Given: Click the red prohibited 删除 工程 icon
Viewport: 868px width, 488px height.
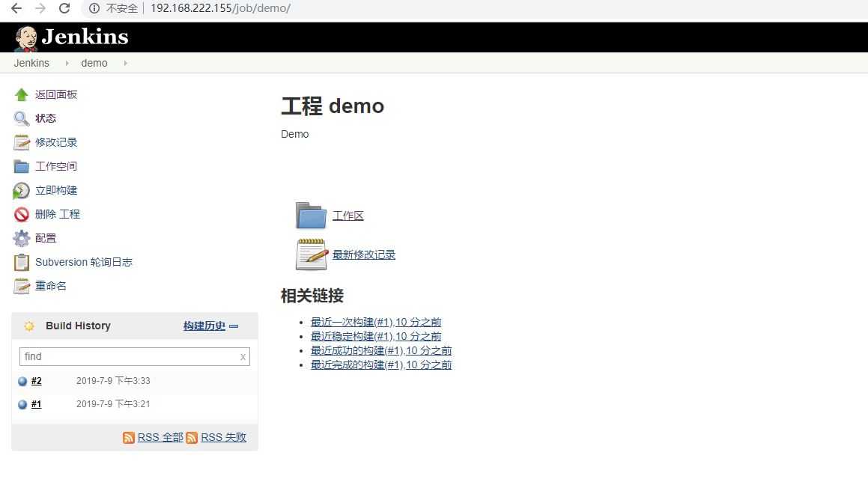Looking at the screenshot, I should coord(21,214).
